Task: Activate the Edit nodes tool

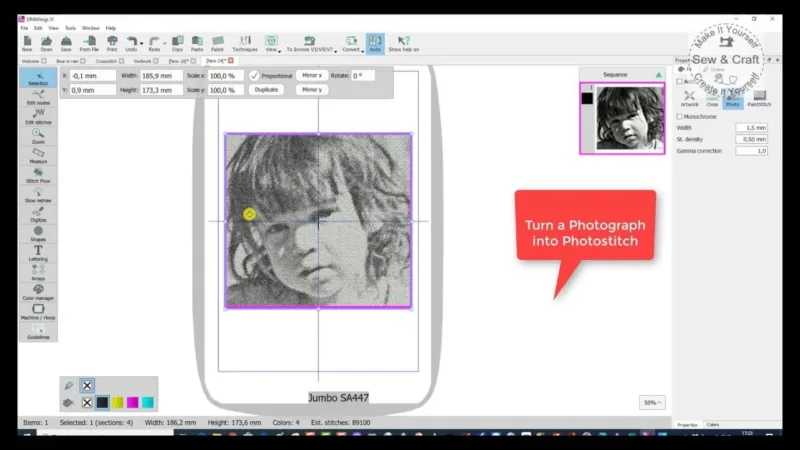Action: coord(38,97)
